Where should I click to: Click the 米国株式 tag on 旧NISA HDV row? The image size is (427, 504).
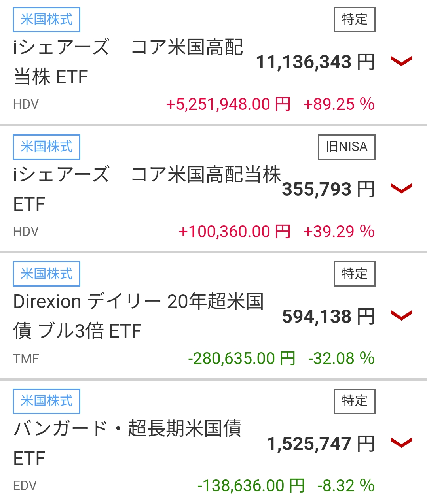47,147
